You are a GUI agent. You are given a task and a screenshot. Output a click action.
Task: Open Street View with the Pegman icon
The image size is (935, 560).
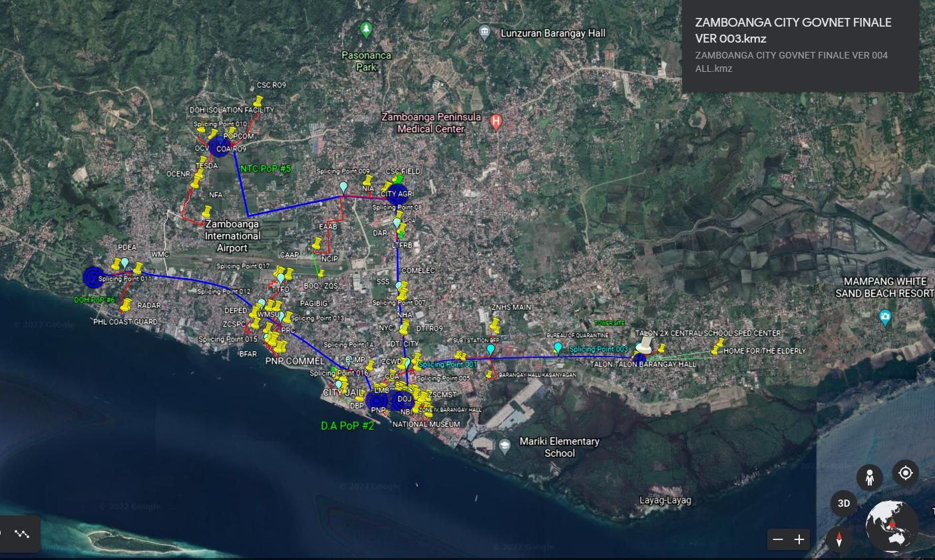(869, 478)
